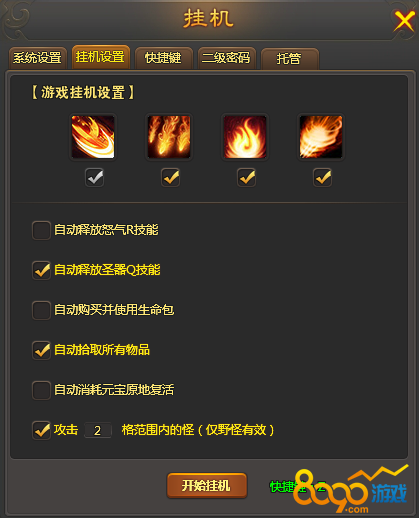Switch to the 系统设置 tab

[38, 58]
